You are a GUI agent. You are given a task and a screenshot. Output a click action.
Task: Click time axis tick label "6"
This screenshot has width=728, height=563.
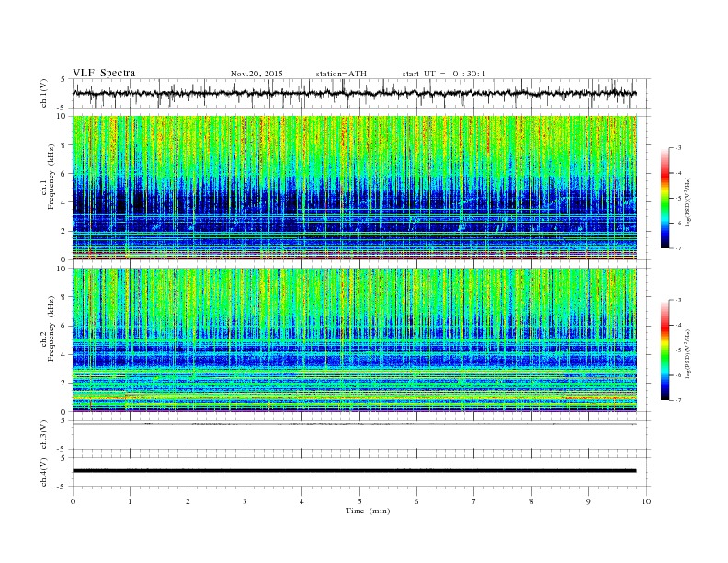click(416, 501)
